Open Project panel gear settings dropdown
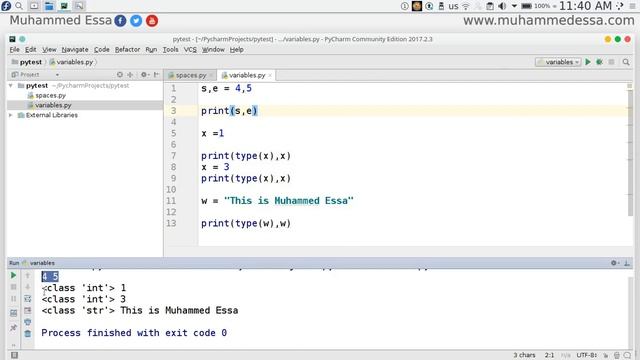This screenshot has width=640, height=360. (145, 75)
